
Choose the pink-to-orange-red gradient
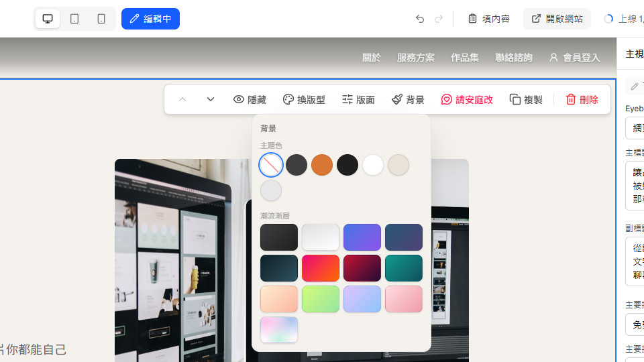tap(321, 268)
